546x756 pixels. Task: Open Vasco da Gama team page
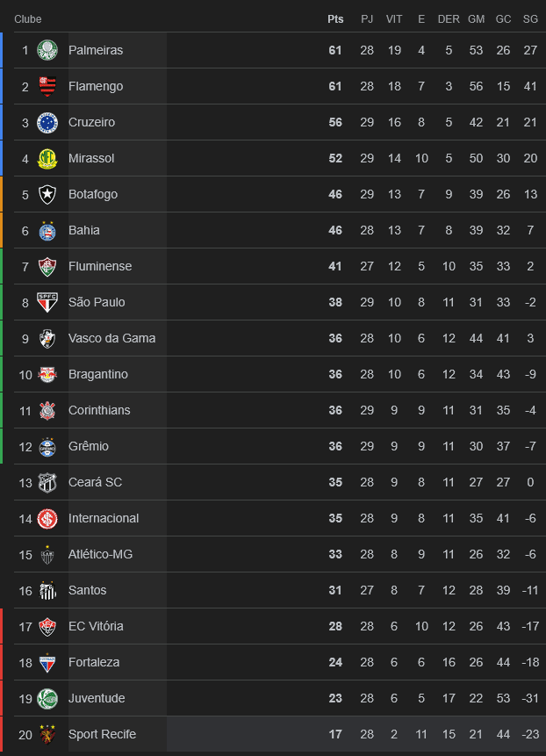111,338
